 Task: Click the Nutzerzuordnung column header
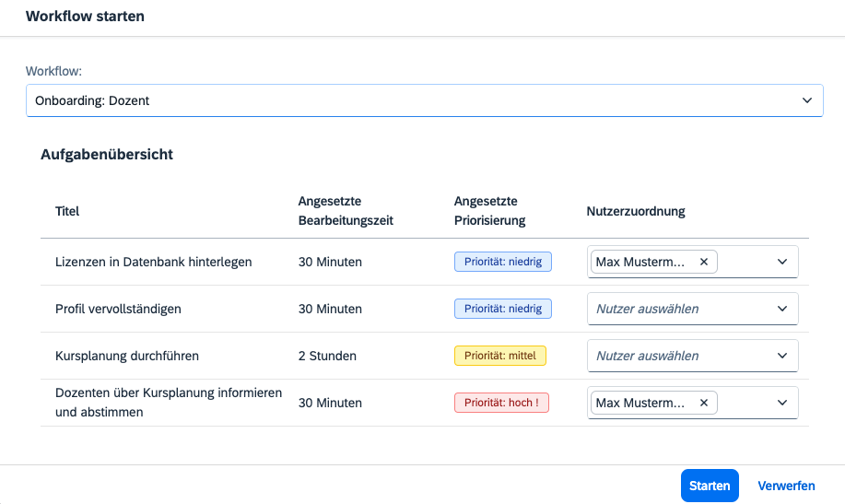pyautogui.click(x=636, y=211)
